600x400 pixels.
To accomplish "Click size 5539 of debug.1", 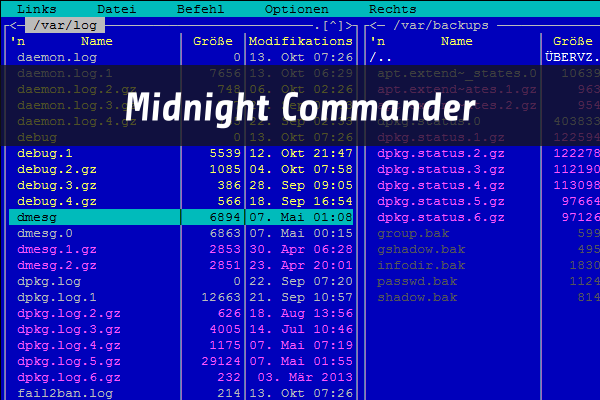I will (225, 153).
